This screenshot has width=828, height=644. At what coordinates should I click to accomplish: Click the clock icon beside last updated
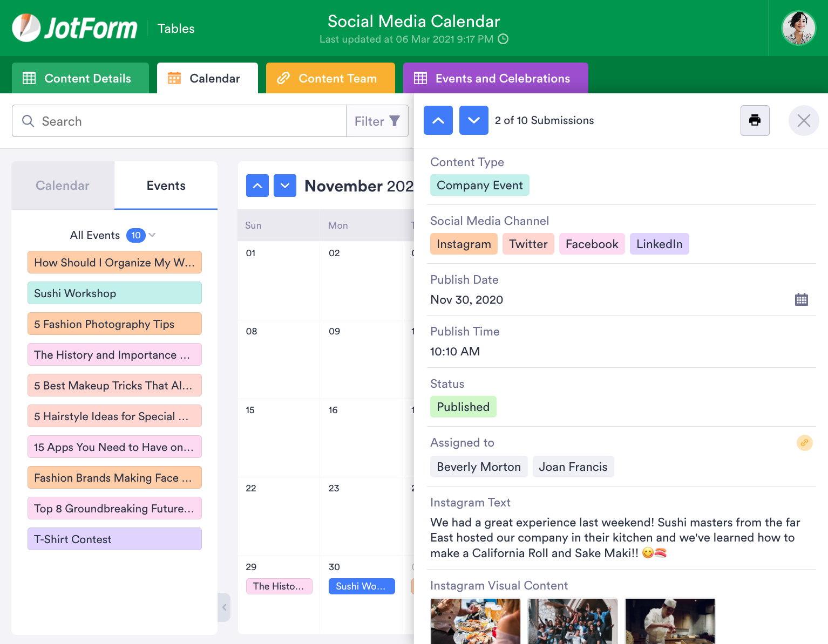(503, 39)
